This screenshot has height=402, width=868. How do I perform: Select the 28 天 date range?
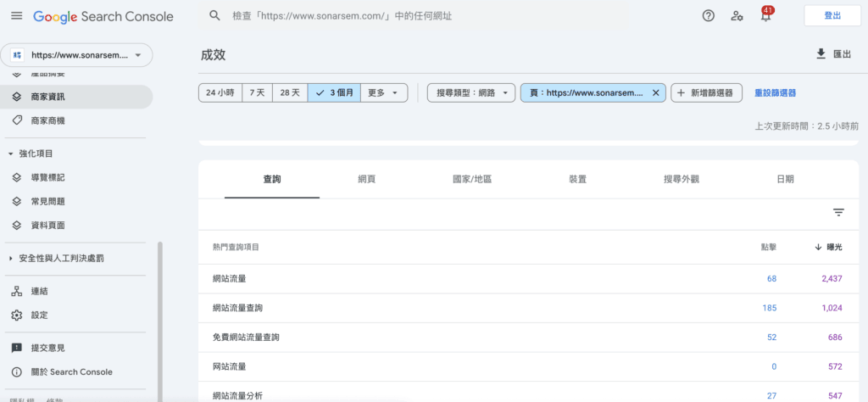click(x=290, y=92)
